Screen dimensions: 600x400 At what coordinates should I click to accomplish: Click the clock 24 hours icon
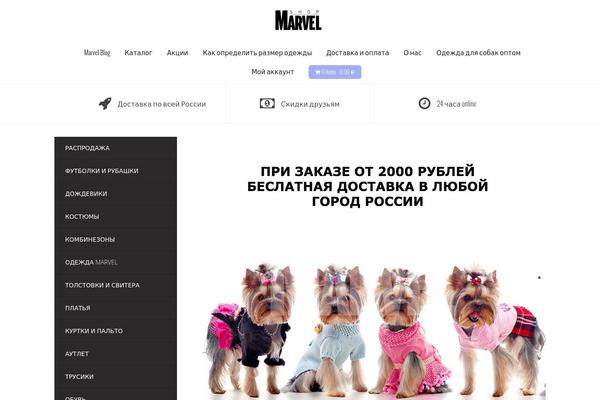[x=424, y=103]
